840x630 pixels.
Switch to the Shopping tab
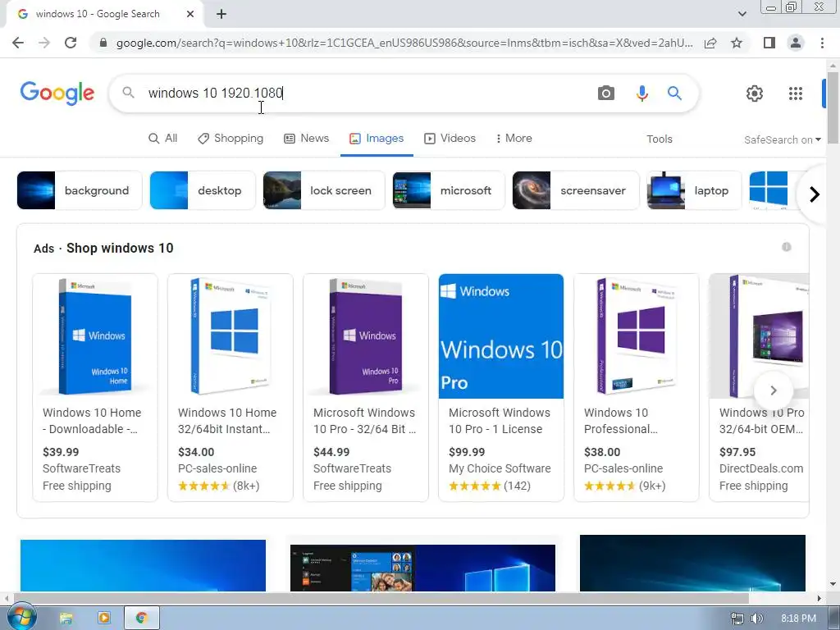pyautogui.click(x=231, y=138)
